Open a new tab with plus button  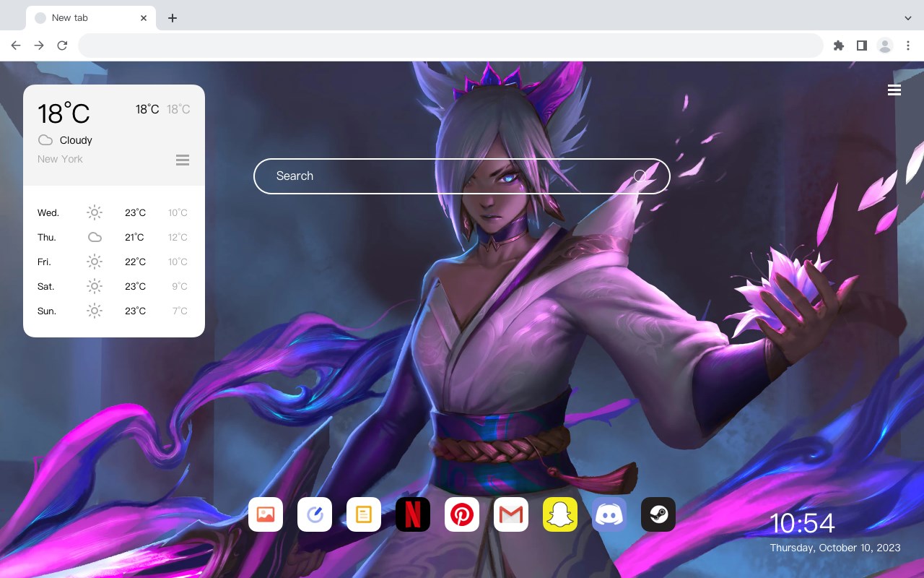pyautogui.click(x=172, y=18)
